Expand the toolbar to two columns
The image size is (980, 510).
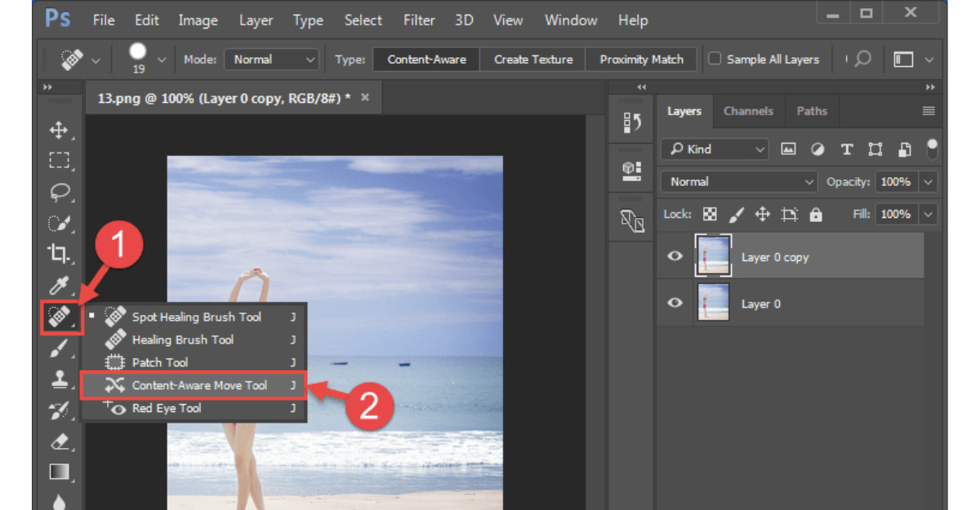[47, 87]
